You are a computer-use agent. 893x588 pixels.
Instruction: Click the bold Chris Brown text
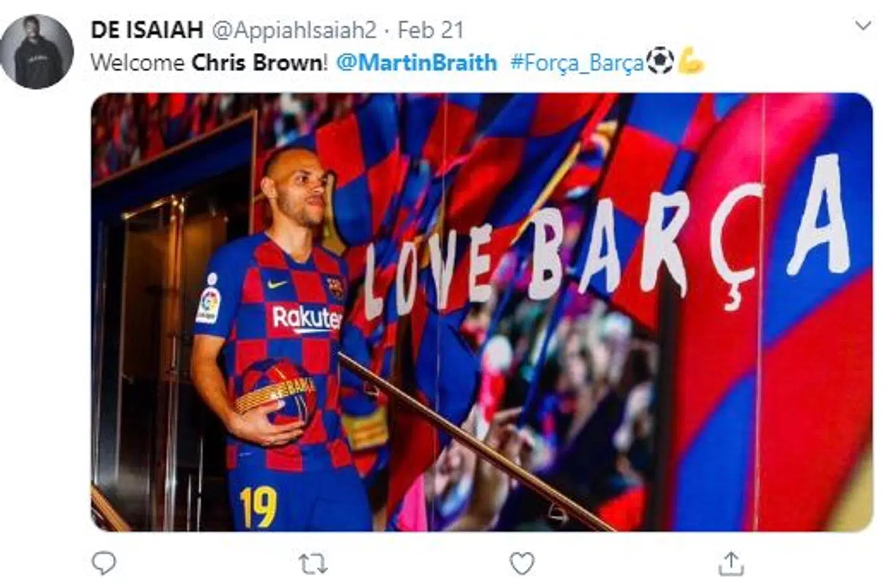click(x=256, y=63)
